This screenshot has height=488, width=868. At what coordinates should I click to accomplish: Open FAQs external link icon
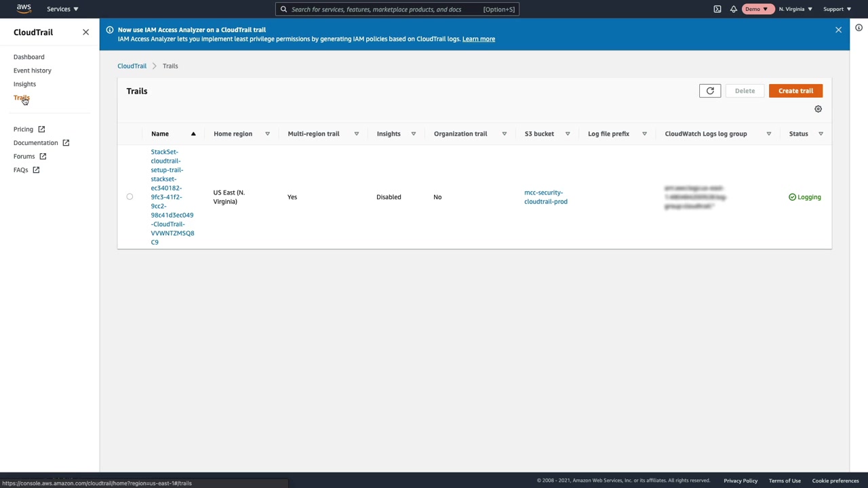36,169
